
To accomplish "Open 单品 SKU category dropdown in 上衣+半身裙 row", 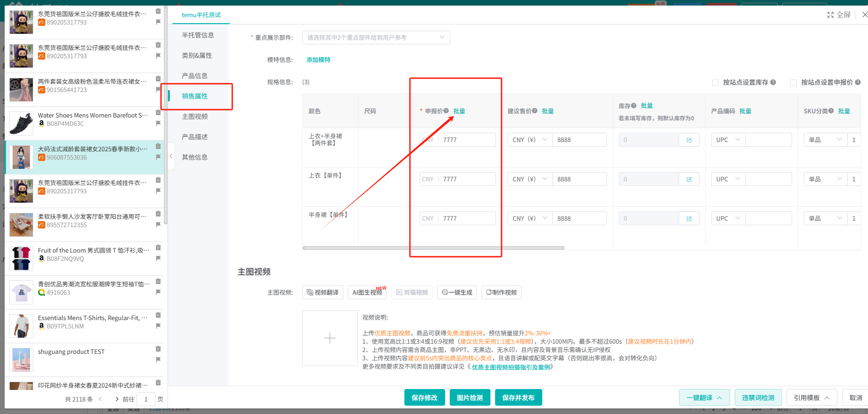I will (825, 140).
